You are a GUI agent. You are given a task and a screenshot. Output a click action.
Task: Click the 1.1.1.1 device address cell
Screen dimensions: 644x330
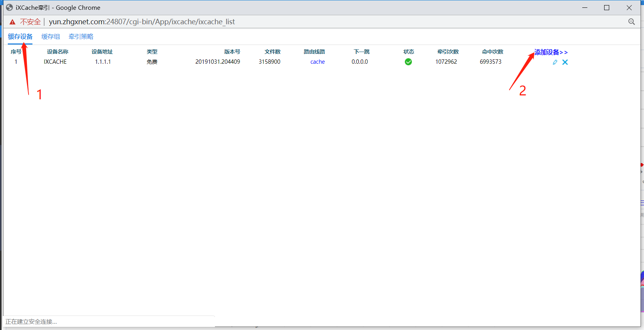coord(103,62)
